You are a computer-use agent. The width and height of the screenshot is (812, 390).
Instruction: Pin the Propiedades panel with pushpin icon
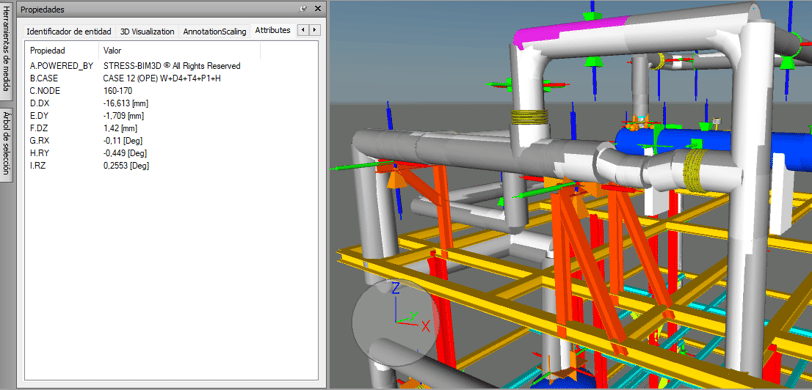(x=304, y=8)
